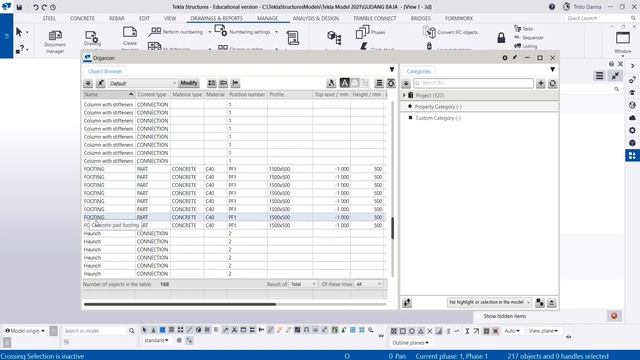The image size is (640, 360).
Task: Open the ANALYSIS & DESIGN tab
Action: tap(316, 18)
